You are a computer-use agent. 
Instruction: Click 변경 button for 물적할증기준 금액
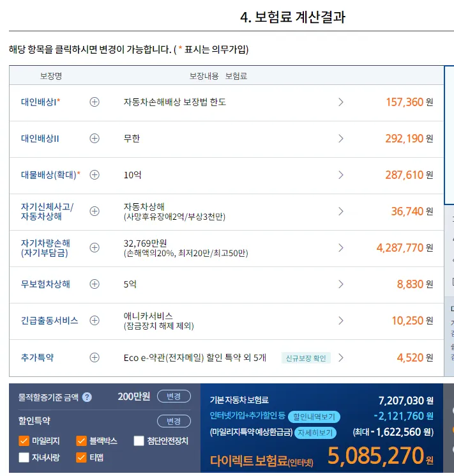174,396
